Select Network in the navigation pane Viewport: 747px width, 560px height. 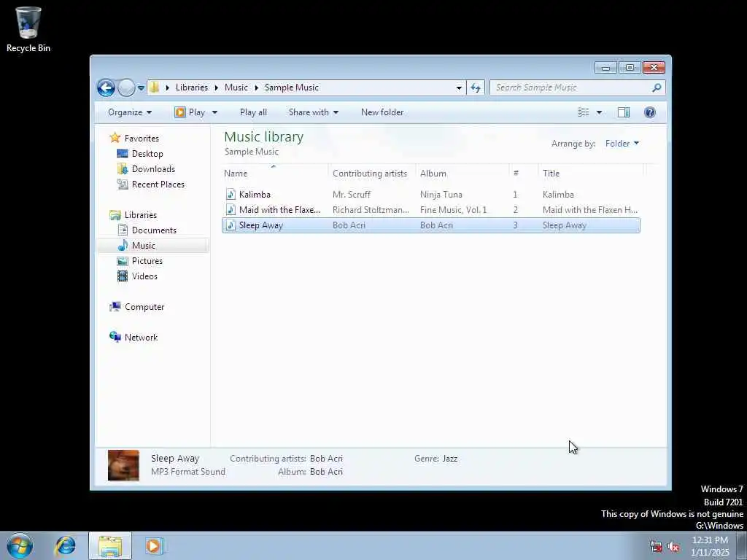point(141,337)
